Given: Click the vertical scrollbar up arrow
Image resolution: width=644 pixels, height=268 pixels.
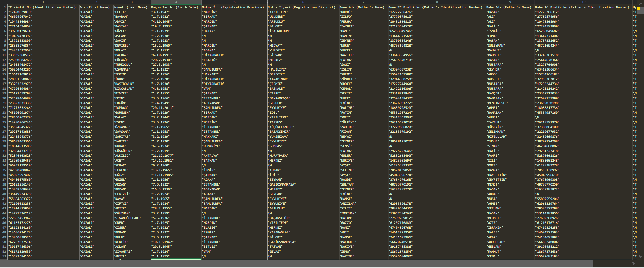Looking at the screenshot, I should click(641, 2).
